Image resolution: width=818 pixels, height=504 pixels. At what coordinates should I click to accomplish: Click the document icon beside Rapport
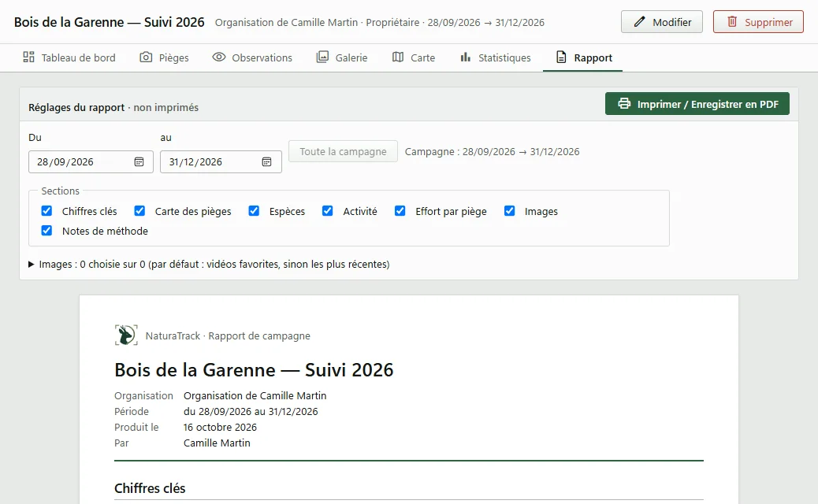click(561, 57)
